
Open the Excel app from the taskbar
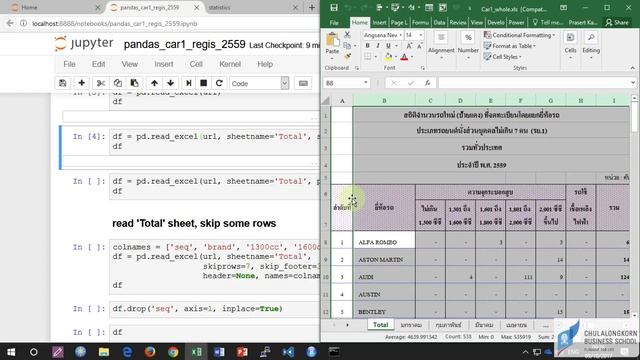tap(196, 351)
